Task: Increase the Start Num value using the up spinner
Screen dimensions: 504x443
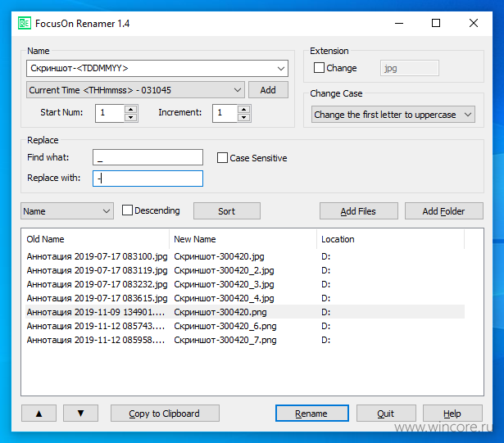Action: 131,109
